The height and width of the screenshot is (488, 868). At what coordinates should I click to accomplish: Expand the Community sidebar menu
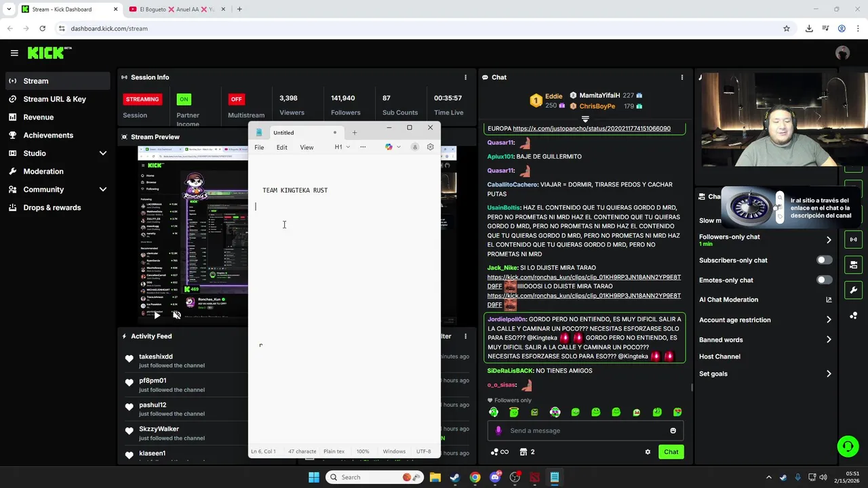click(103, 190)
